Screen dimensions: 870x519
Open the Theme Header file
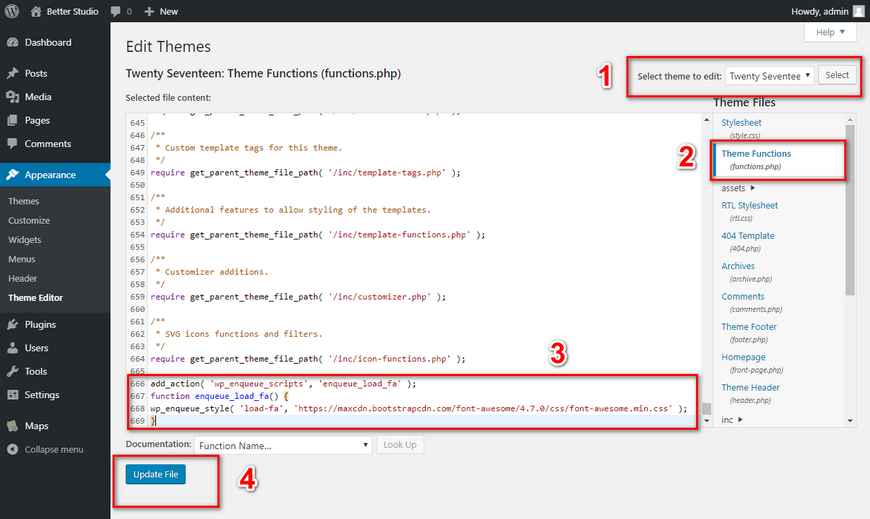coord(751,387)
